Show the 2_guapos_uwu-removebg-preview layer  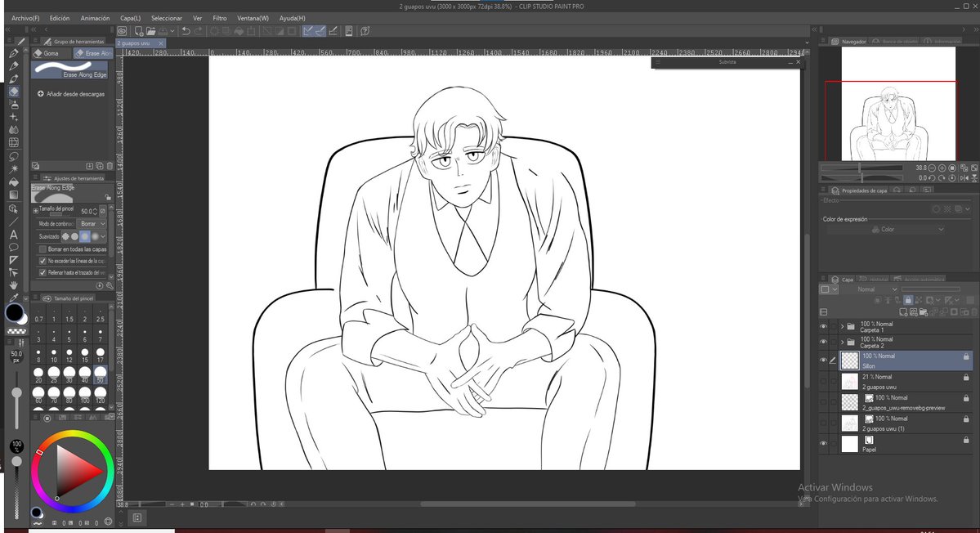click(823, 401)
